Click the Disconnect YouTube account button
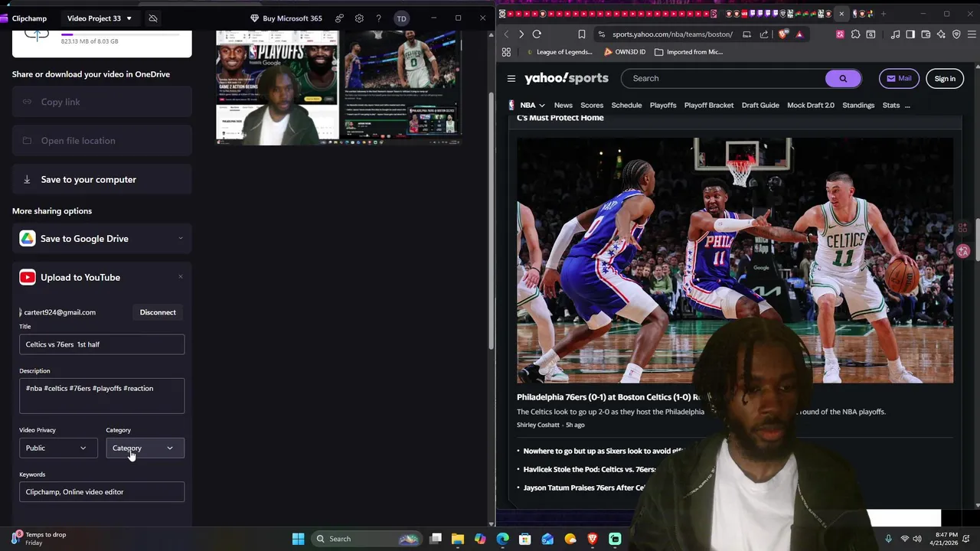This screenshot has height=551, width=980. (158, 312)
